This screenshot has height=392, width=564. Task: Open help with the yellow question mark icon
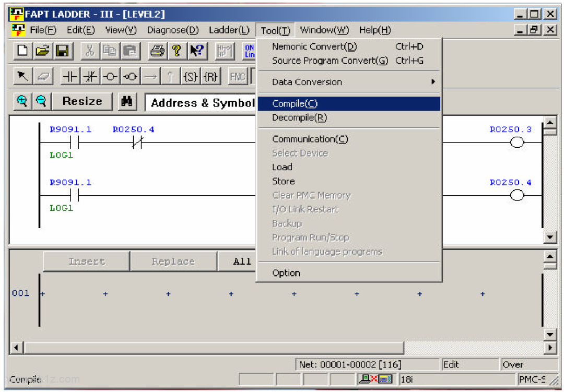click(177, 51)
